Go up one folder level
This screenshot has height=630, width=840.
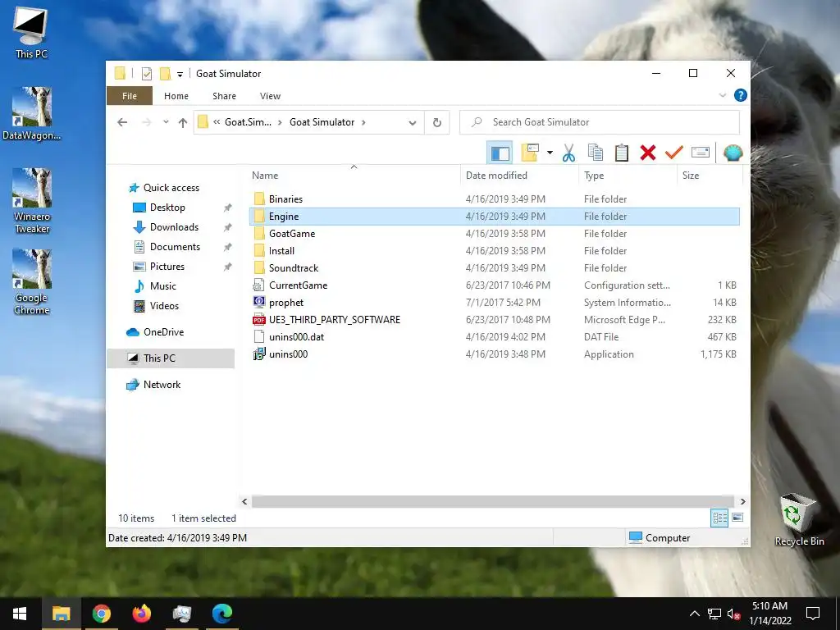(x=183, y=123)
